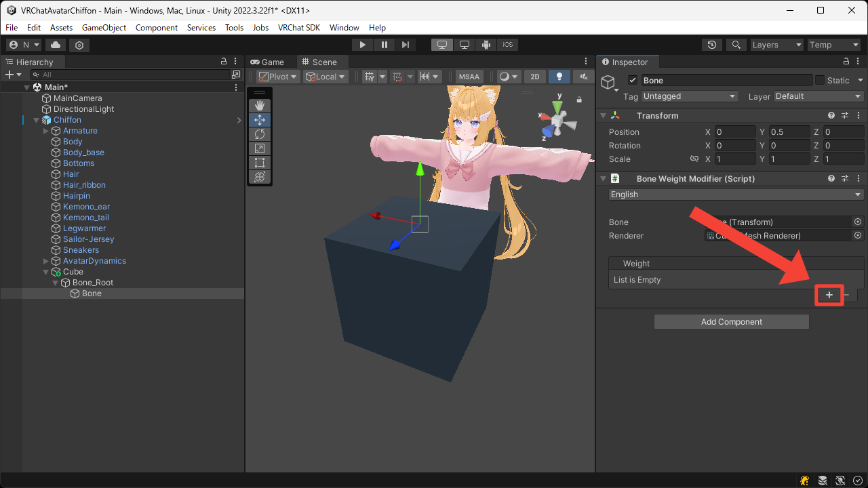Select the Scale tool
Image resolution: width=868 pixels, height=488 pixels.
(x=259, y=148)
